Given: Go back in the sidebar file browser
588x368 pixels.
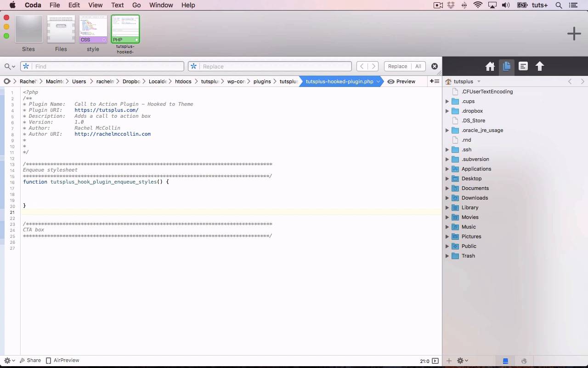Looking at the screenshot, I should [570, 81].
